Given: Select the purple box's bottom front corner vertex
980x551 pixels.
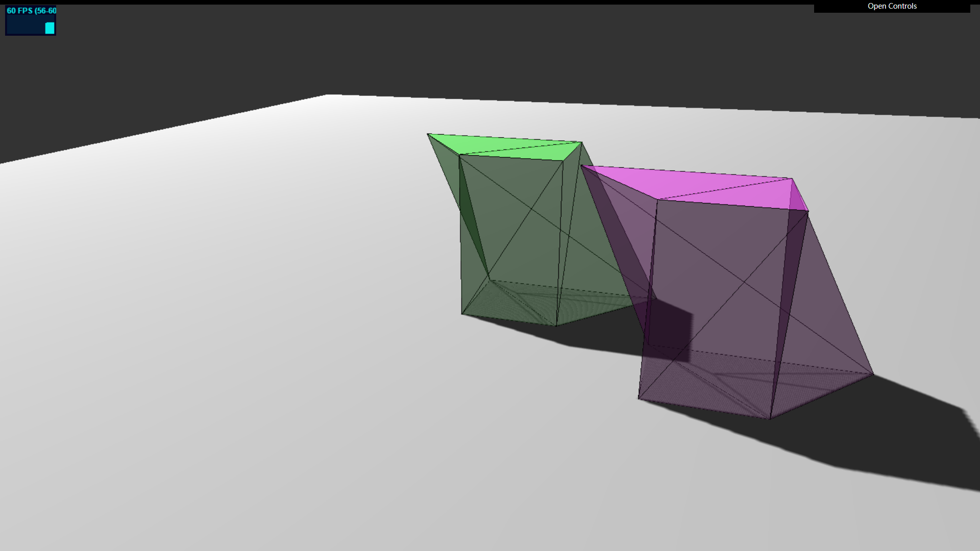Looking at the screenshot, I should click(770, 419).
